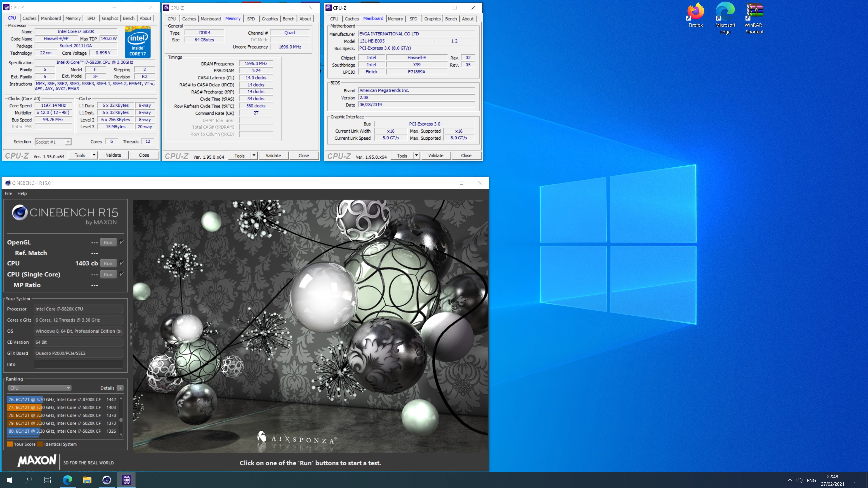This screenshot has width=868, height=488.
Task: Click Close button in Memory CPU-Z window
Action: (x=304, y=155)
